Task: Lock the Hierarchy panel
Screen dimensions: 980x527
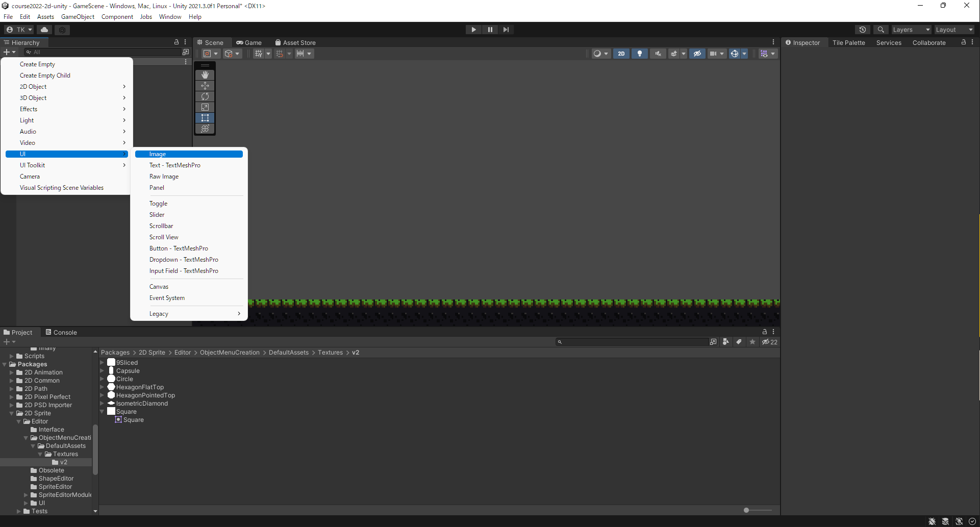Action: coord(177,42)
